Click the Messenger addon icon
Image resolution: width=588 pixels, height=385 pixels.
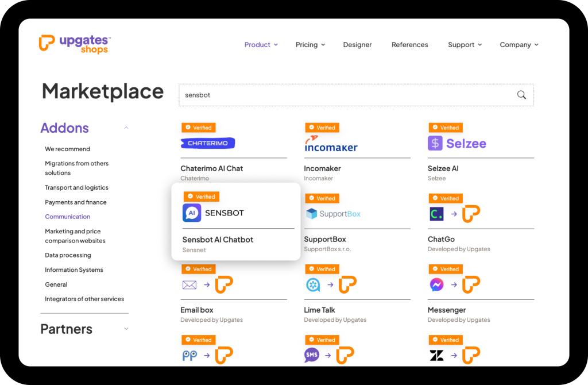click(x=436, y=284)
